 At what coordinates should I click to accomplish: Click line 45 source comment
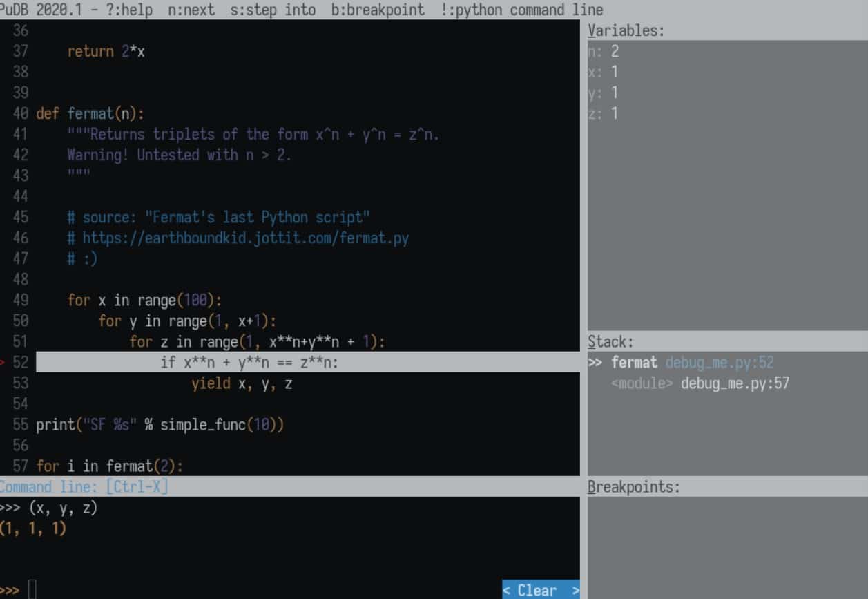point(219,217)
